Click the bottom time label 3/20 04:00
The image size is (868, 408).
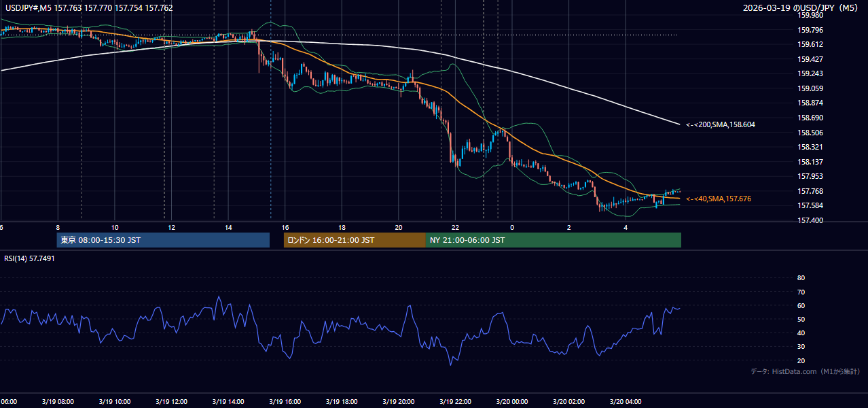[x=626, y=402]
